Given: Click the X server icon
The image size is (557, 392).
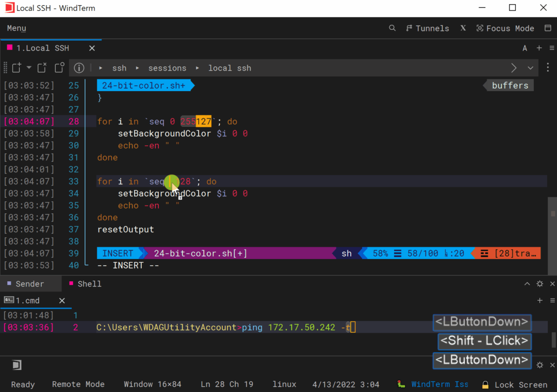Looking at the screenshot, I should click(463, 28).
